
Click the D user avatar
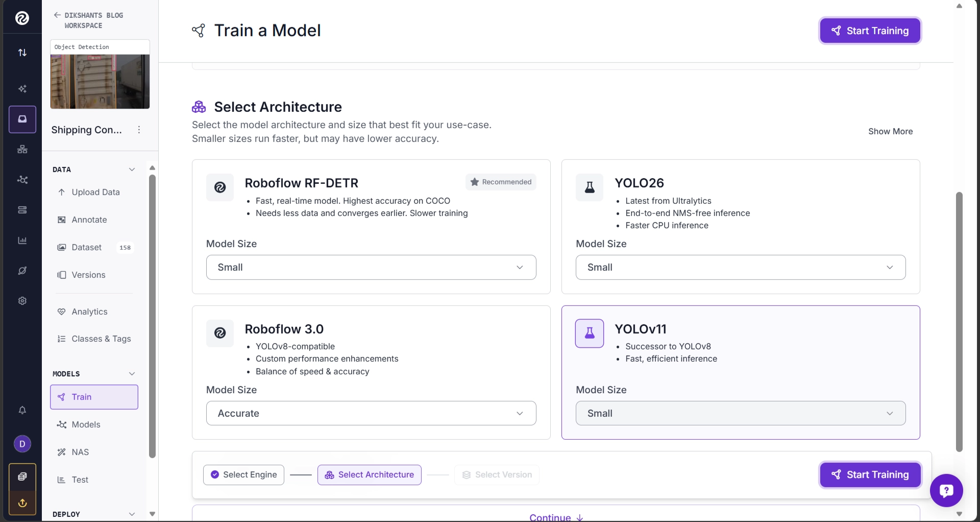tap(22, 444)
